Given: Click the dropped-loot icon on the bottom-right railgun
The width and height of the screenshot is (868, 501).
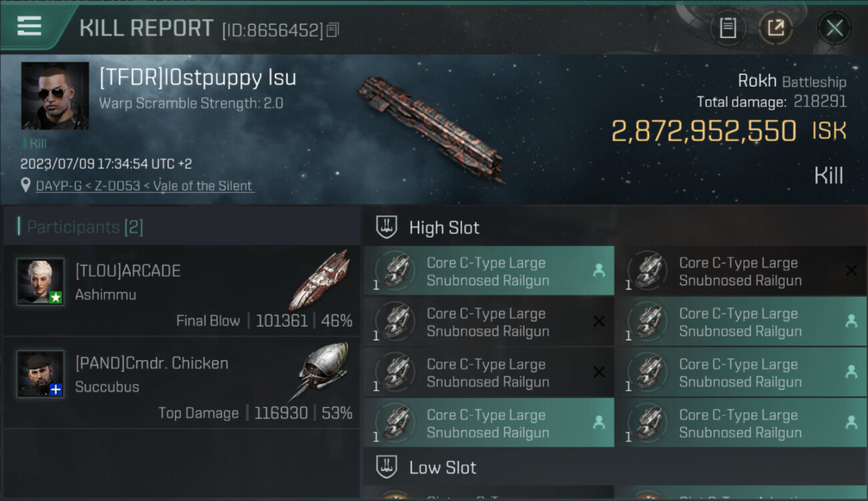Looking at the screenshot, I should (x=851, y=422).
